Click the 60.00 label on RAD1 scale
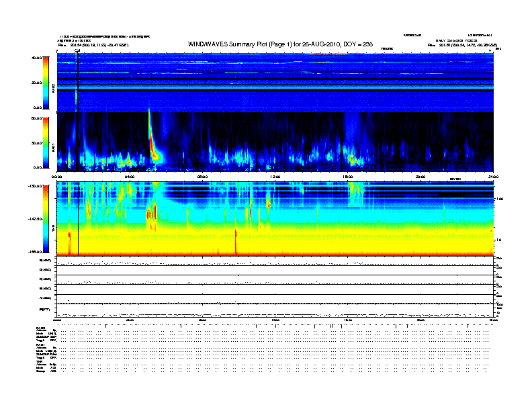This screenshot has height=411, width=532. coord(36,118)
